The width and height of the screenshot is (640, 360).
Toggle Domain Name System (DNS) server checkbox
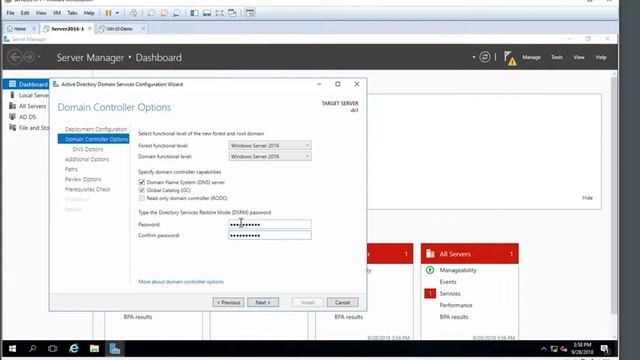[142, 182]
